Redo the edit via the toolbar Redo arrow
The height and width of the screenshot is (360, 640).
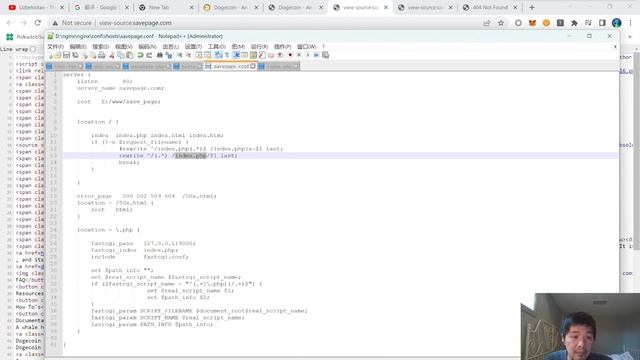150,55
